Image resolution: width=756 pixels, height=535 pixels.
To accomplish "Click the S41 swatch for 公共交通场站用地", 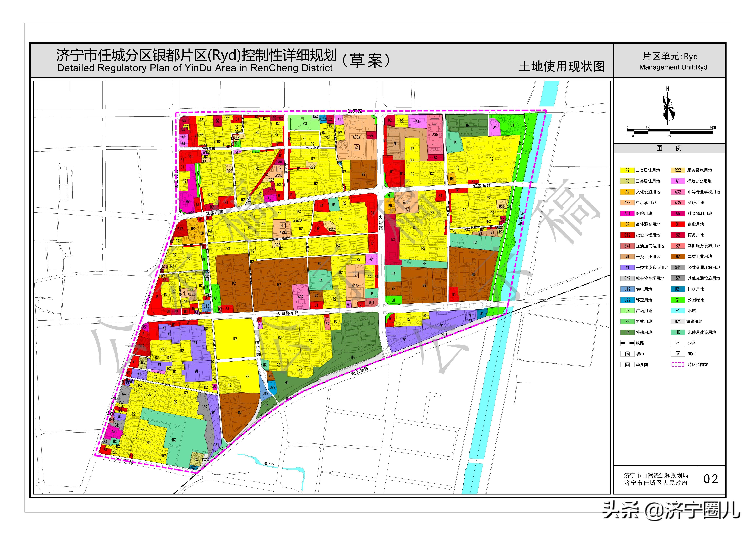I will (678, 267).
